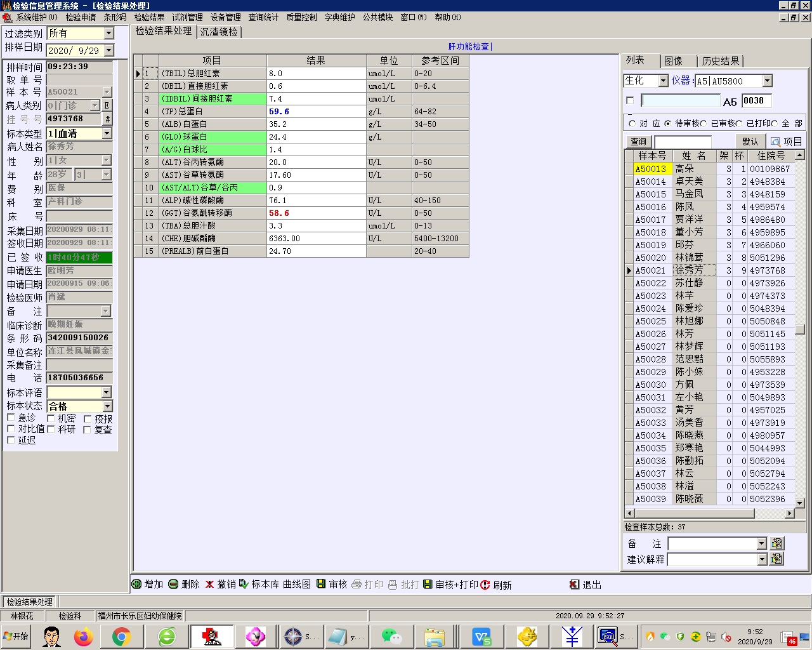This screenshot has height=650, width=812.
Task: Click the 增加 (add) green plus icon
Action: click(x=136, y=584)
